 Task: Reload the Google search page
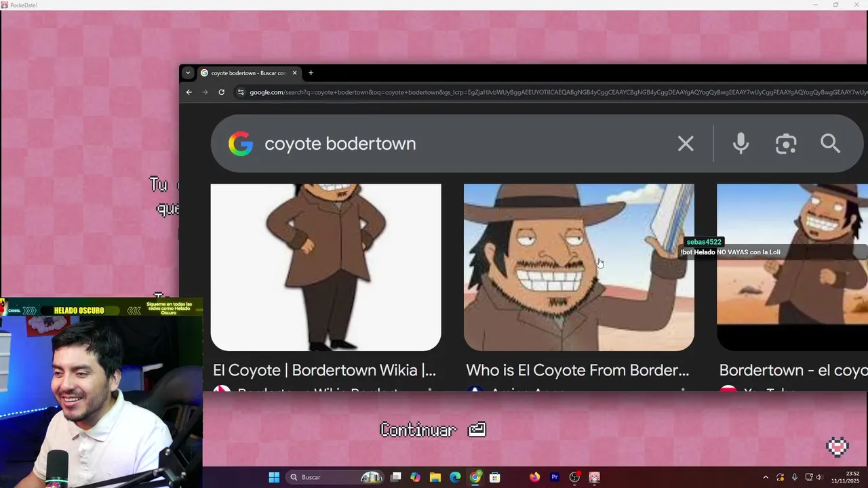pyautogui.click(x=221, y=92)
